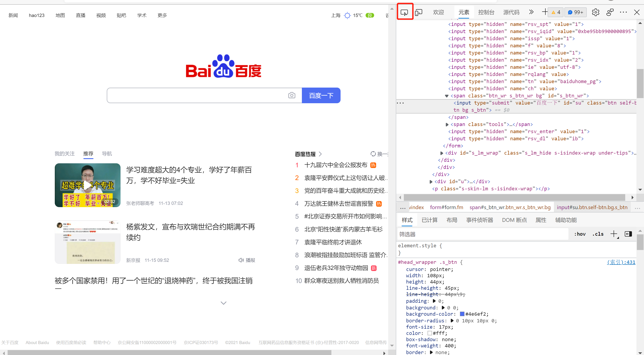644x355 pixels.
Task: Select breadcrumb form#form.fm
Action: click(x=447, y=207)
